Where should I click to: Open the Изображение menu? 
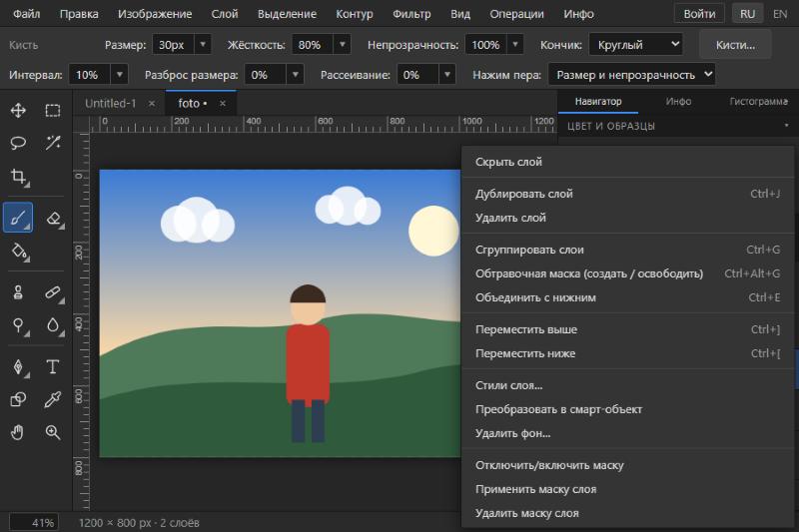tap(155, 14)
